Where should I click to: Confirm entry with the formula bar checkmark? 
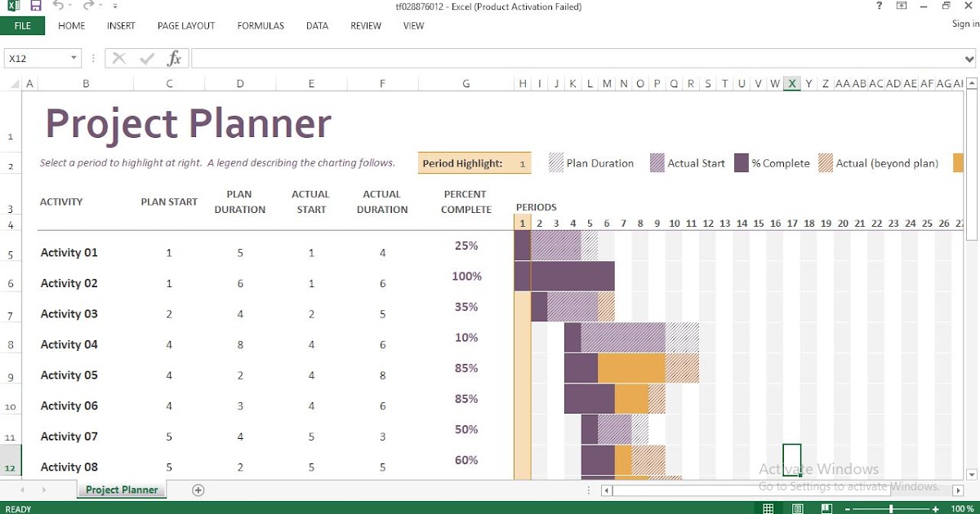[x=146, y=57]
